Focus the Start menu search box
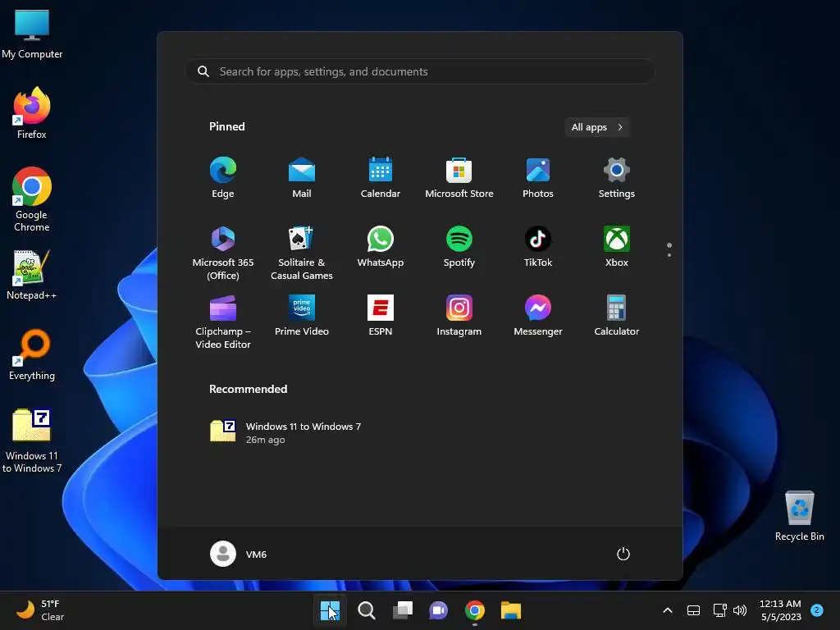The width and height of the screenshot is (840, 630). (420, 71)
